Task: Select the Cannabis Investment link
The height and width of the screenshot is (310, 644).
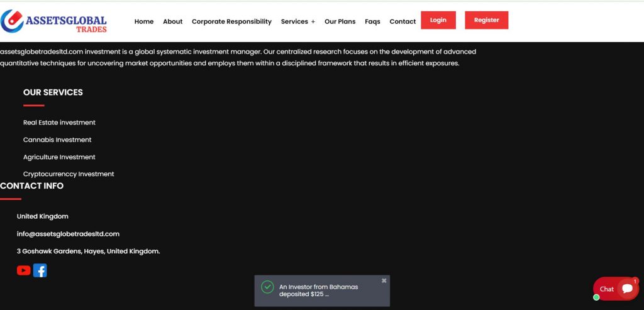Action: [57, 140]
